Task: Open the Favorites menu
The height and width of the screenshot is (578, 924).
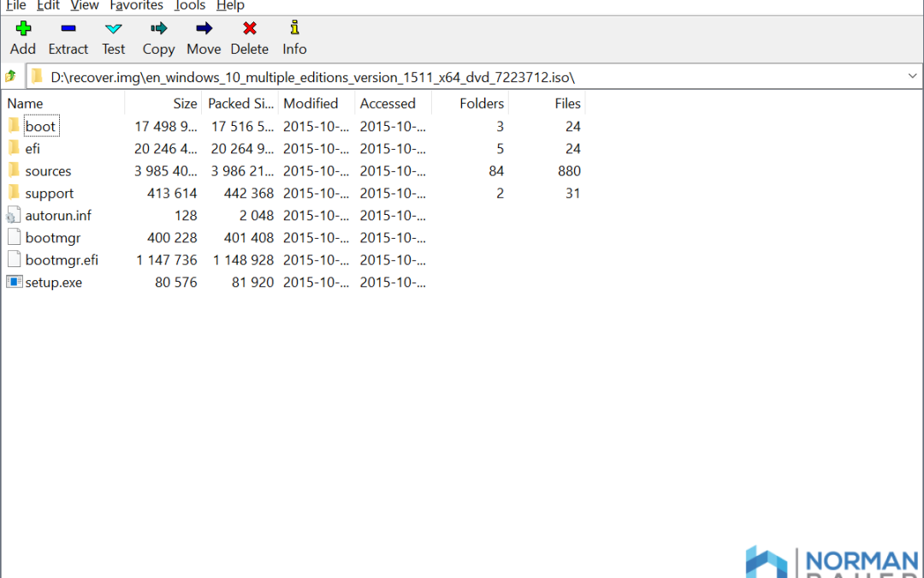Action: coord(136,5)
